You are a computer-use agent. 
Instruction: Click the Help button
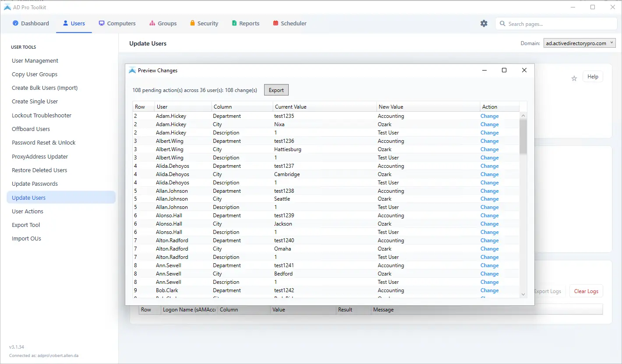[x=593, y=77]
